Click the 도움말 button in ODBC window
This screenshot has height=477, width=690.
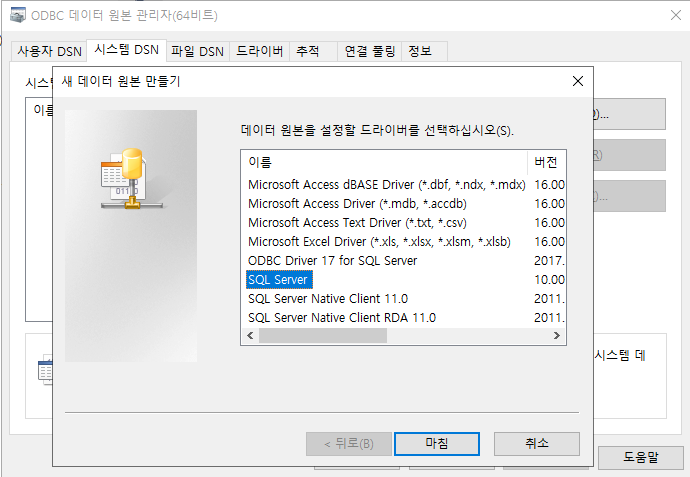click(640, 458)
